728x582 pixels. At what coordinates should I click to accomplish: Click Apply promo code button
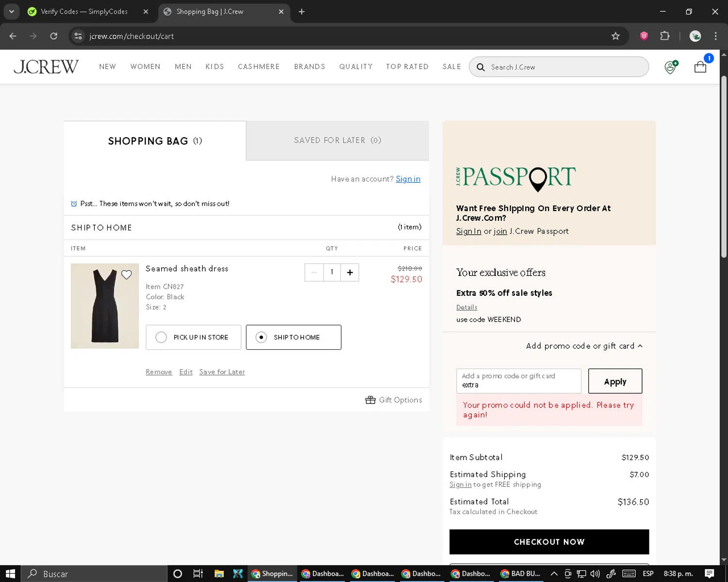pyautogui.click(x=615, y=381)
